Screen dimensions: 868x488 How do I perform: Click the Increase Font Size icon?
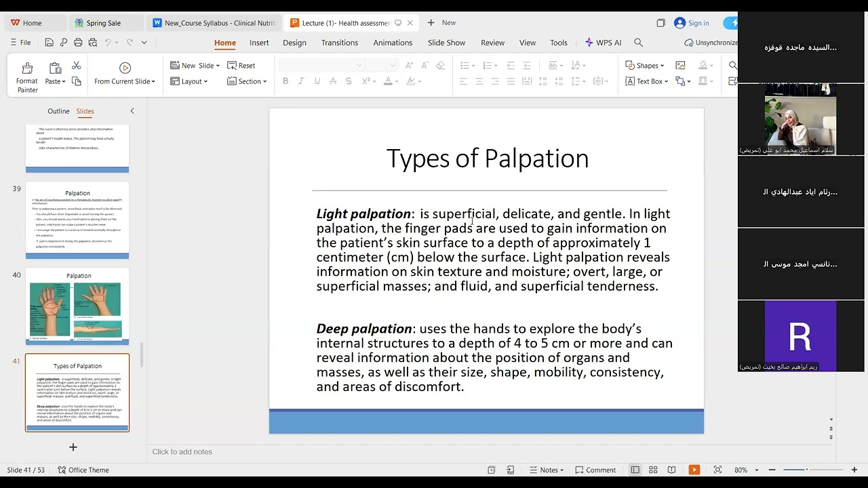409,66
